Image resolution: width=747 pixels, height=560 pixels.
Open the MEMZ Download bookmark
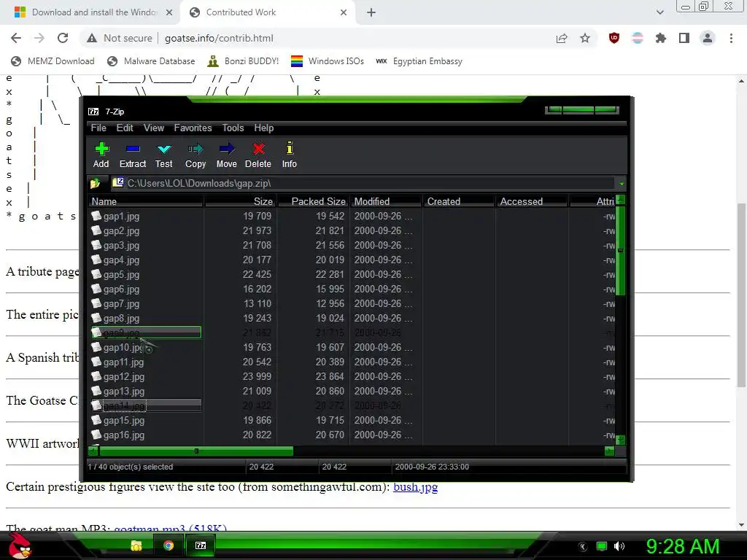(53, 61)
